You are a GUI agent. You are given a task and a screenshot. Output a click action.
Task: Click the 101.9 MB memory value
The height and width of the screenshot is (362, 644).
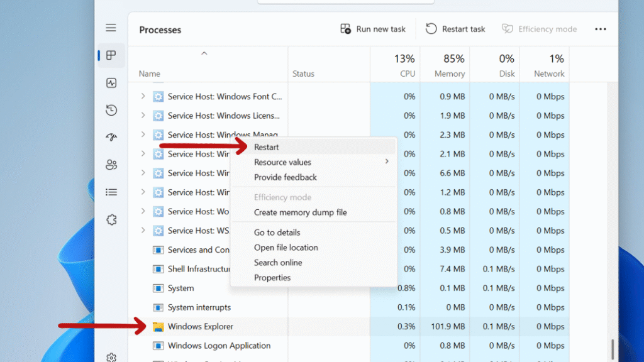click(x=448, y=327)
